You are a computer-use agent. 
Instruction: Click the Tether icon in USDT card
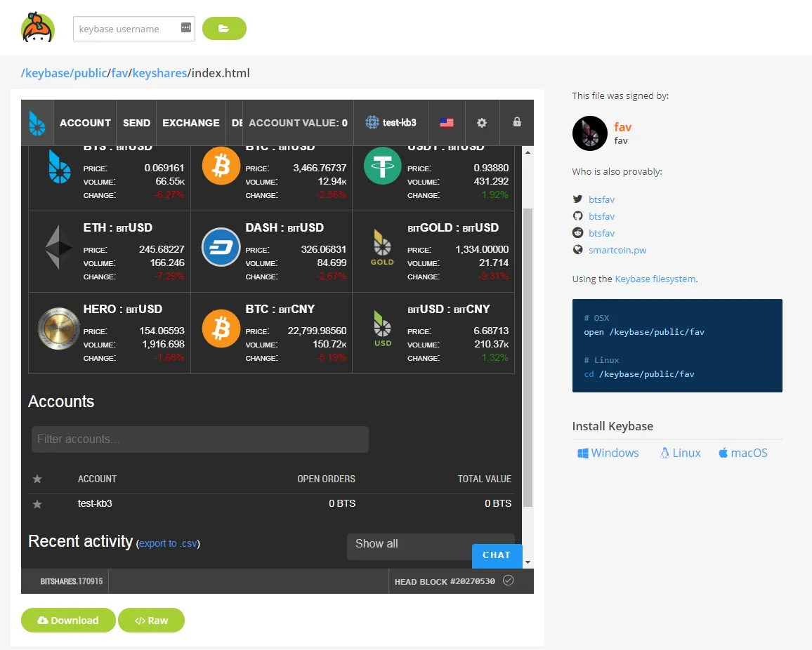pyautogui.click(x=383, y=166)
